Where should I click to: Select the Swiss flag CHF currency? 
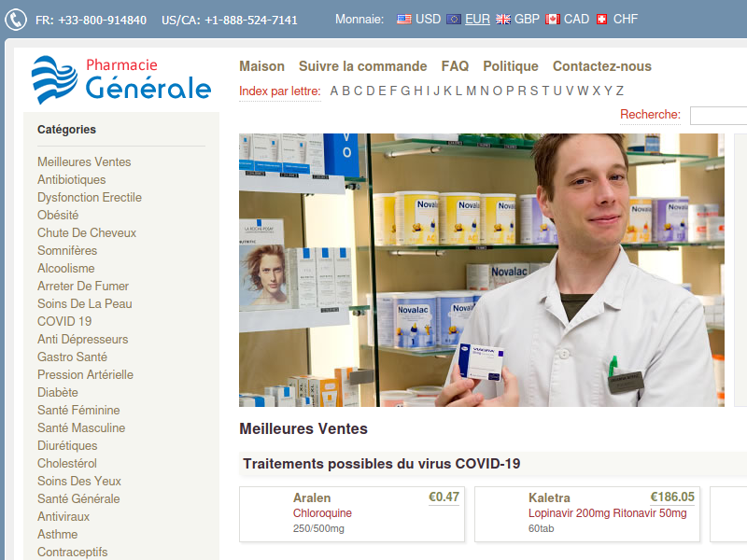pos(617,19)
